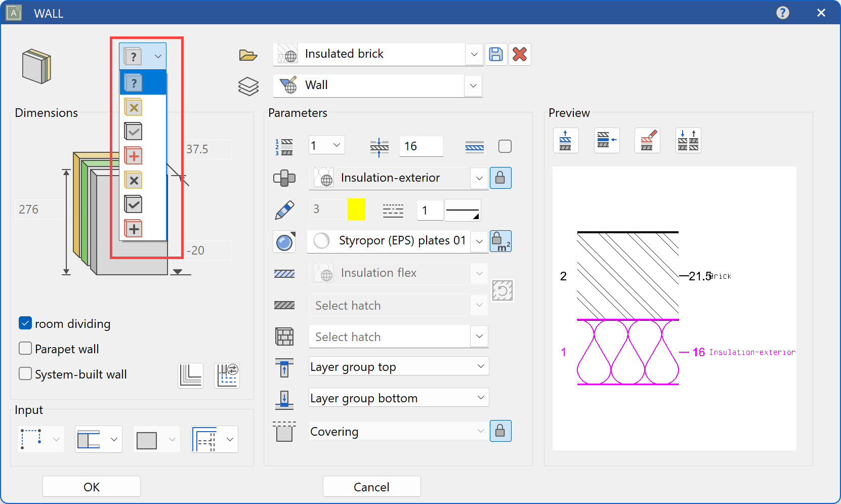841x504 pixels.
Task: Click the save favorite floppy disk icon
Action: coord(496,54)
